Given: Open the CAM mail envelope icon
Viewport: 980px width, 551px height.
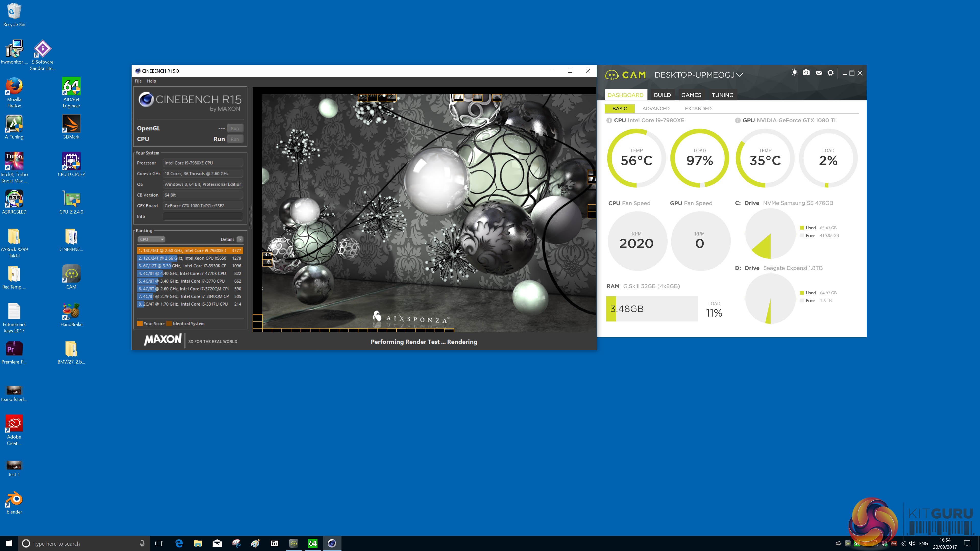Looking at the screenshot, I should 819,73.
